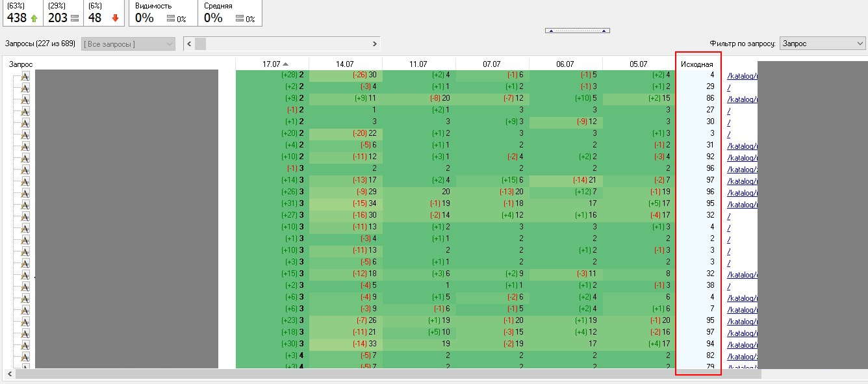The image size is (868, 384).
Task: Select the cell showing (-11) 21
Action: point(346,333)
